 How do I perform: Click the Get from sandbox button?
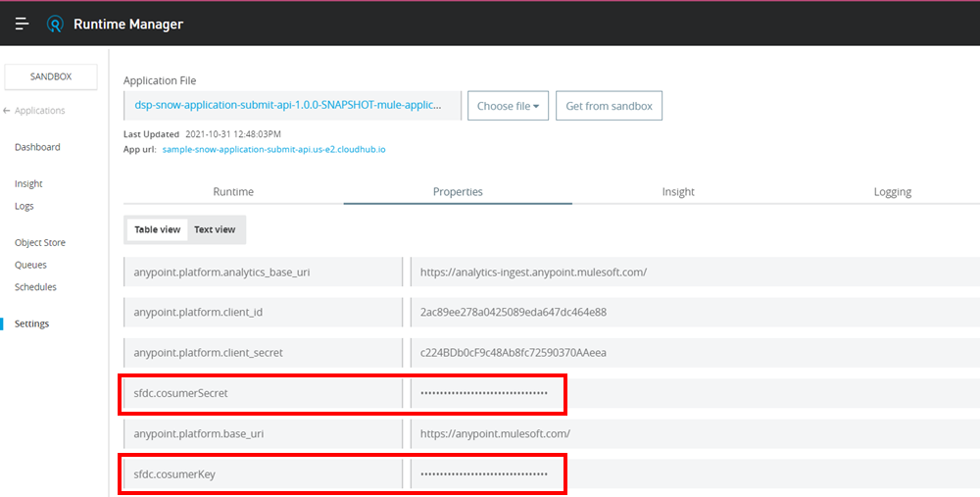(x=609, y=106)
